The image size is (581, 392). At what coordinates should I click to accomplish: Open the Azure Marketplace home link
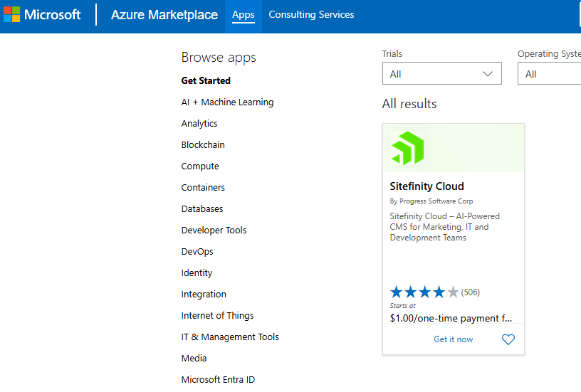(164, 15)
